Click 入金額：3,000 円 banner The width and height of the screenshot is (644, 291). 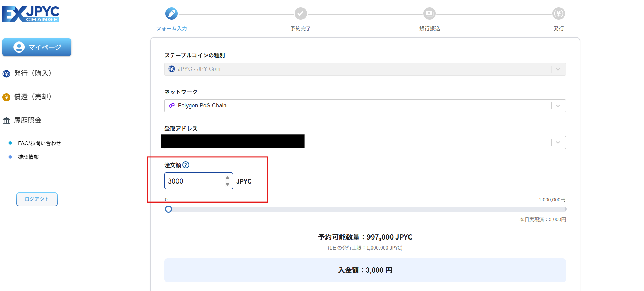click(x=365, y=270)
